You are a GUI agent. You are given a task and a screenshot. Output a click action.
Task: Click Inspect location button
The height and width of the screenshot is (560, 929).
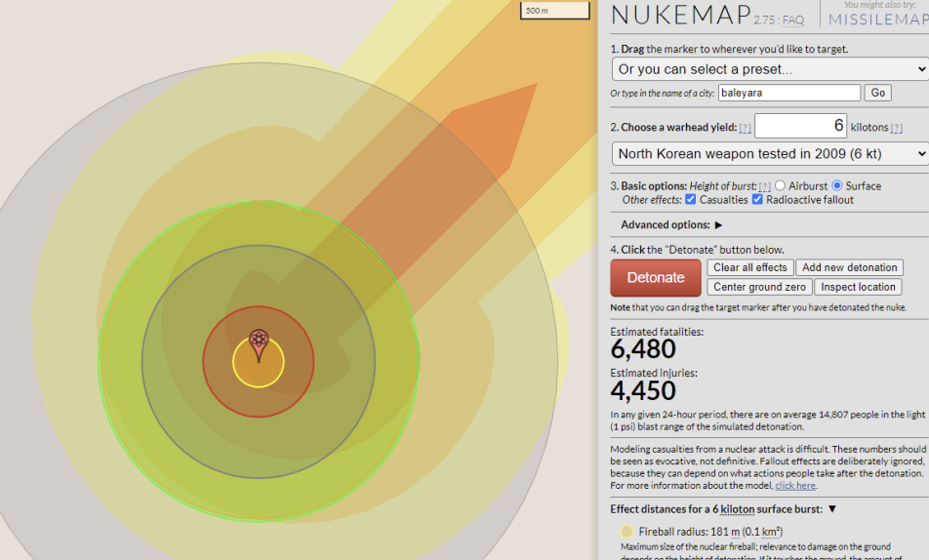click(858, 287)
